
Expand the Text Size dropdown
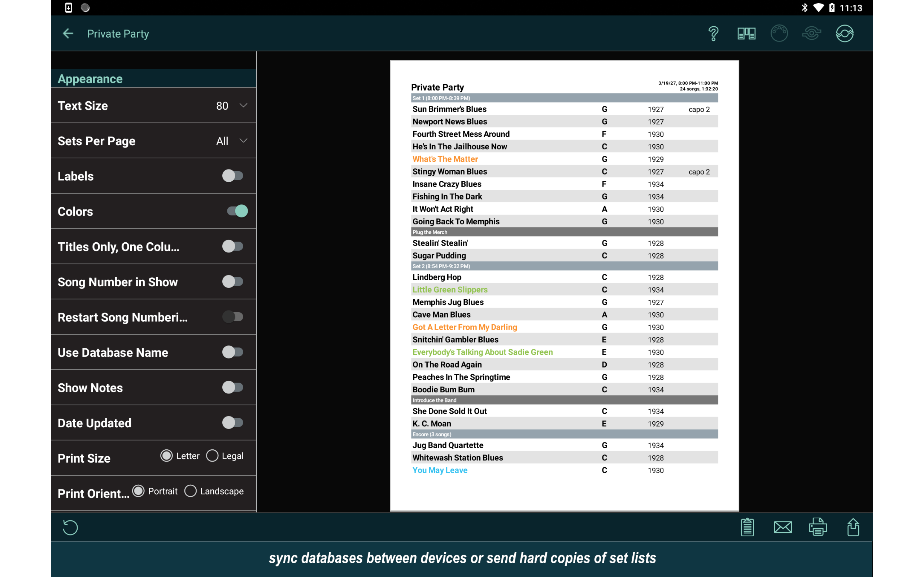click(231, 105)
